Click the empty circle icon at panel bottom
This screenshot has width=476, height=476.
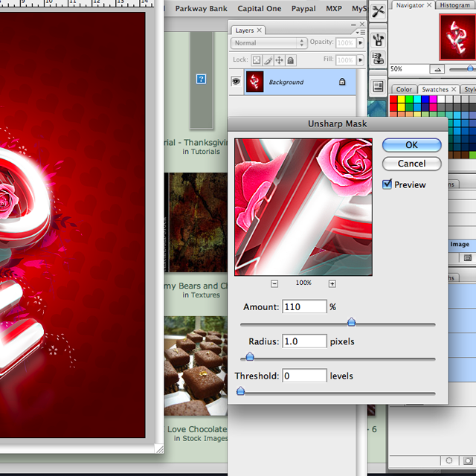tap(448, 460)
